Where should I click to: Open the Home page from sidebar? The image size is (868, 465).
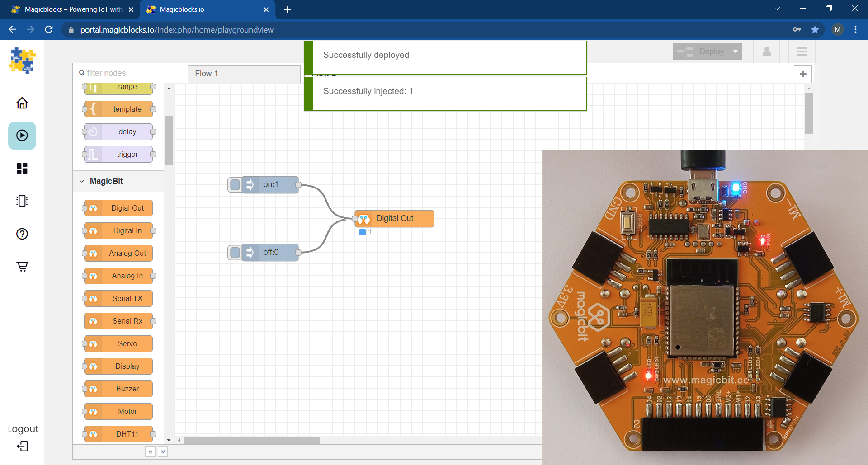[x=22, y=103]
